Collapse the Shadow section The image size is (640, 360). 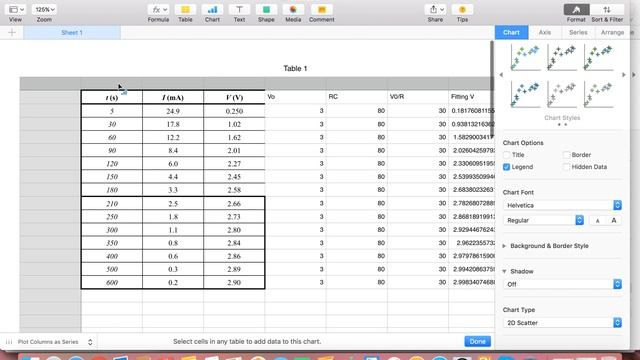point(504,271)
